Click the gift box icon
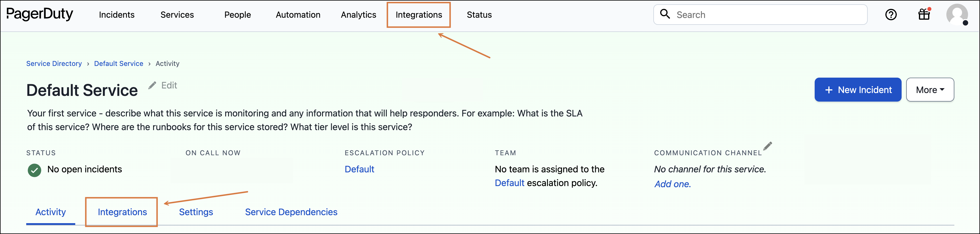980x234 pixels. click(x=924, y=15)
